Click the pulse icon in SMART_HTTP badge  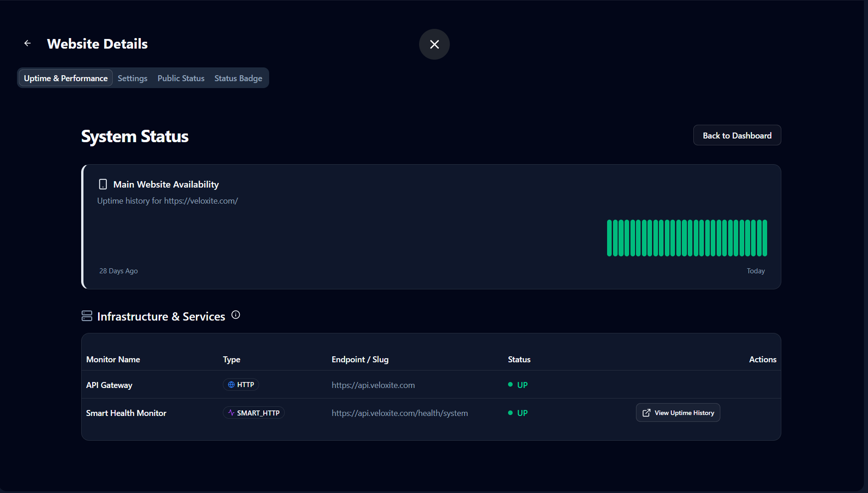pyautogui.click(x=231, y=413)
